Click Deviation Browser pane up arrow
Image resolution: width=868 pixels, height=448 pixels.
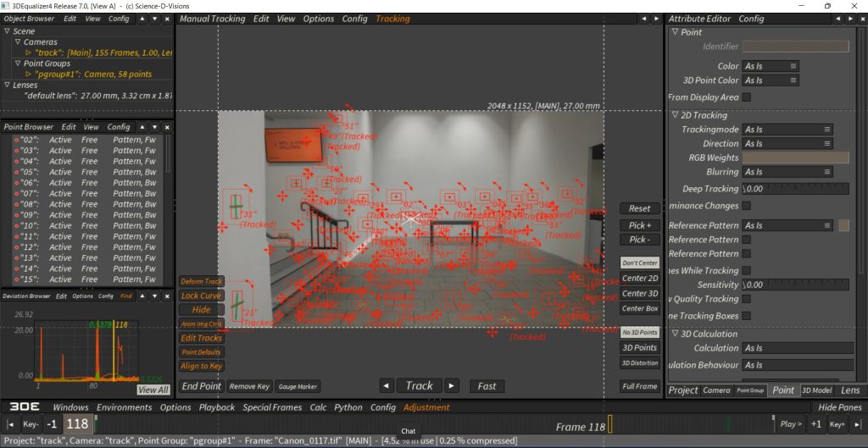pos(142,296)
